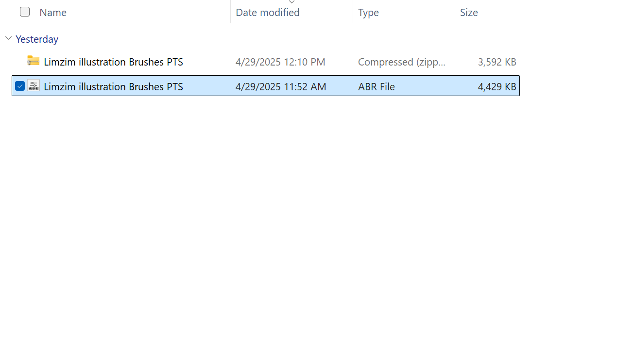This screenshot has width=617, height=364.
Task: Toggle the select all items checkbox
Action: 25,12
